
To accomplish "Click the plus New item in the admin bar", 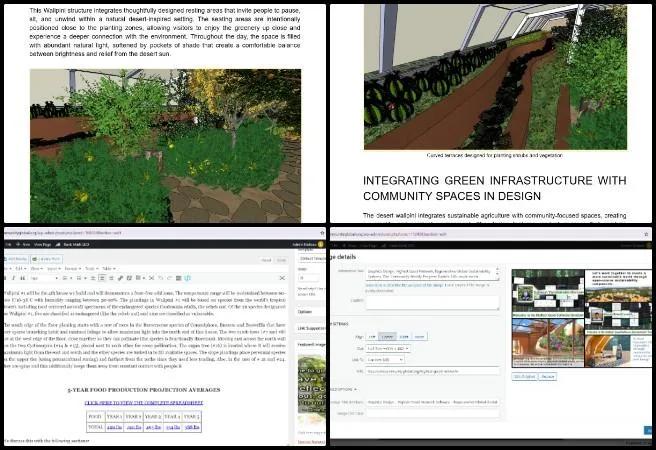I will (23, 244).
